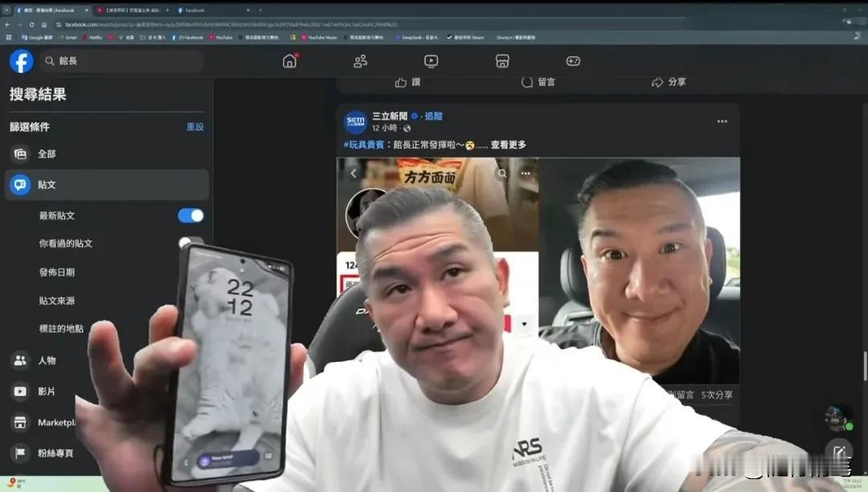The height and width of the screenshot is (492, 868).
Task: Click the 留言 comment button
Action: [x=538, y=82]
